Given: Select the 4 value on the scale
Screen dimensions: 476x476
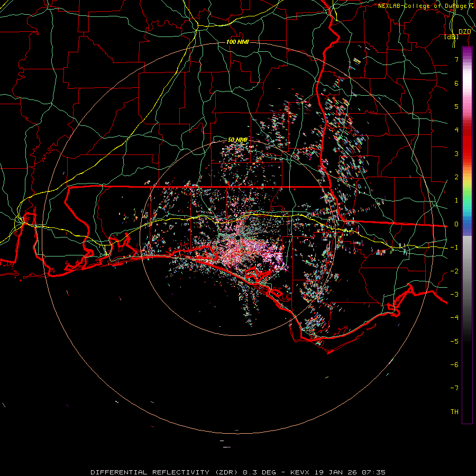Looking at the screenshot, I should tap(456, 130).
